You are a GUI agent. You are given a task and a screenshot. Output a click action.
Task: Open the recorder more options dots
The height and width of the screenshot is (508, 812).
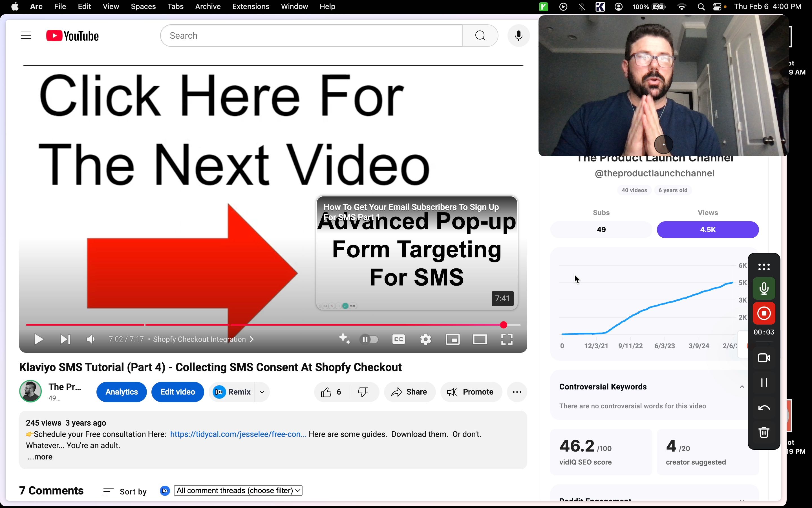click(x=764, y=267)
